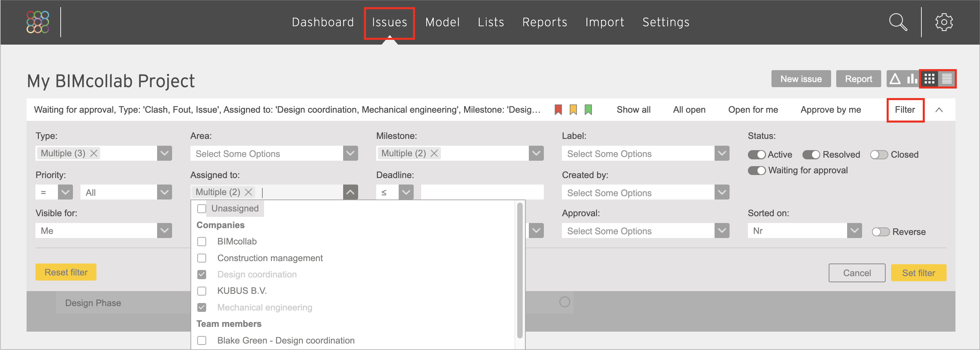Enable the Reverse sort switch
Viewport: 980px width, 350px height.
click(x=881, y=232)
